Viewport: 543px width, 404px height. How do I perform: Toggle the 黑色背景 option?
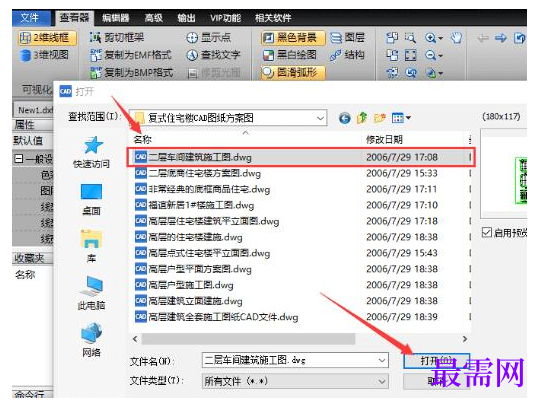click(x=293, y=38)
